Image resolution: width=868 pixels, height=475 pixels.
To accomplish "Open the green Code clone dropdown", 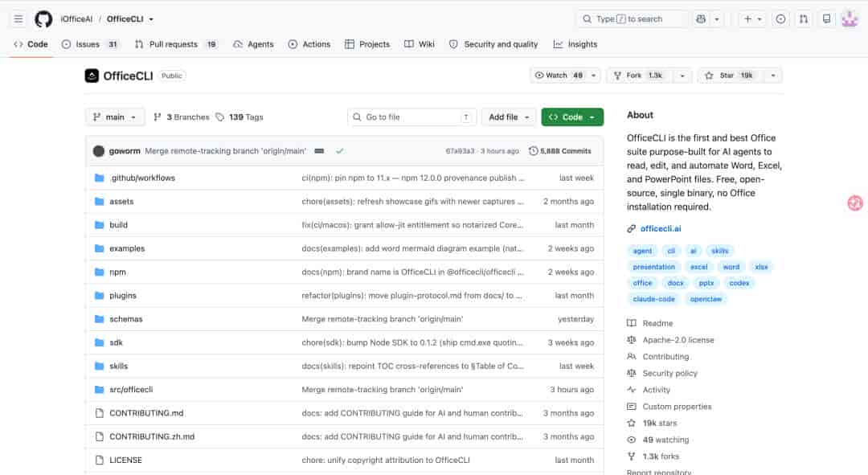I will coord(572,117).
